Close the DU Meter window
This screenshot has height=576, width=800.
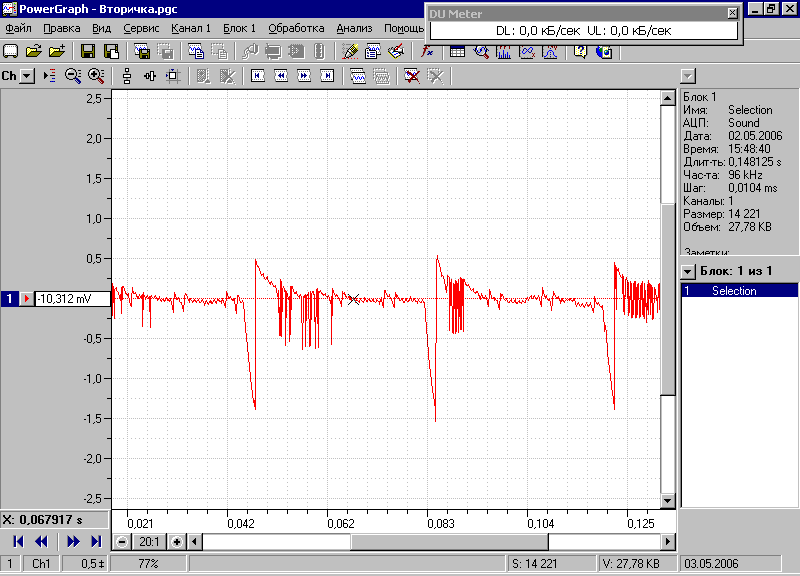pos(732,13)
